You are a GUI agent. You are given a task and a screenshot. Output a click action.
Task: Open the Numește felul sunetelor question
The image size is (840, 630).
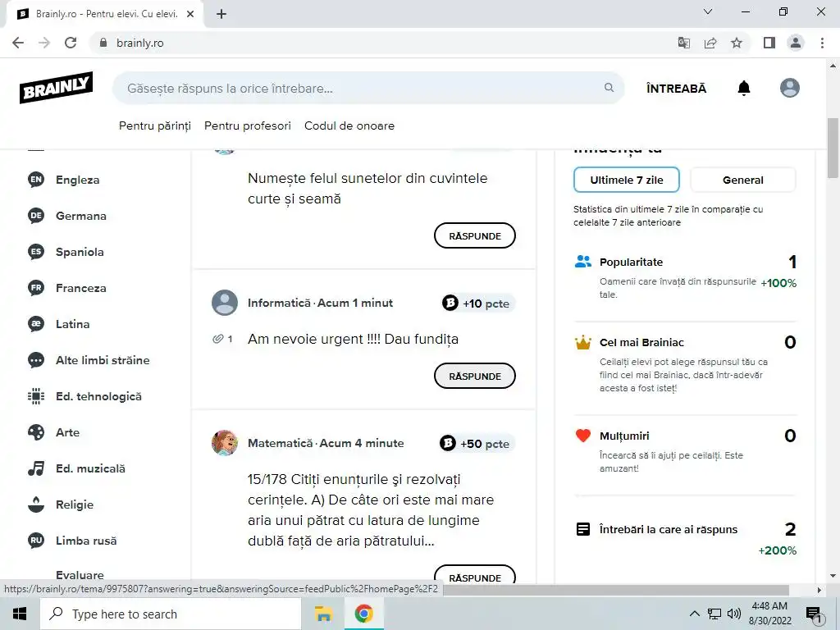[x=367, y=188]
